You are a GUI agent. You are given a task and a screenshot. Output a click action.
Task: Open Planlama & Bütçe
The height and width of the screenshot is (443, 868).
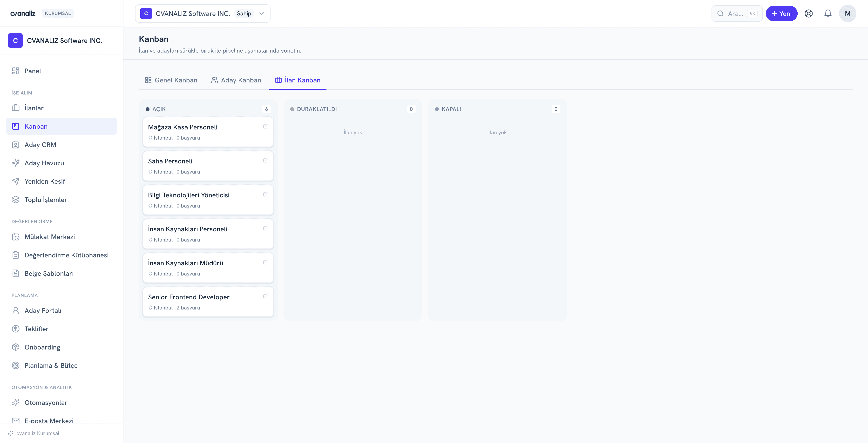point(61,366)
